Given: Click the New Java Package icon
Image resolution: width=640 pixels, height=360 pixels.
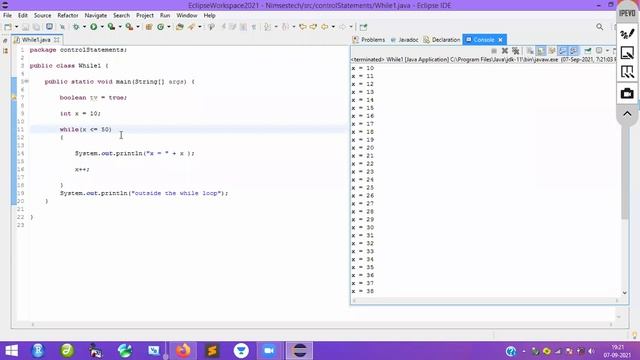Looking at the screenshot, I should coord(149,27).
